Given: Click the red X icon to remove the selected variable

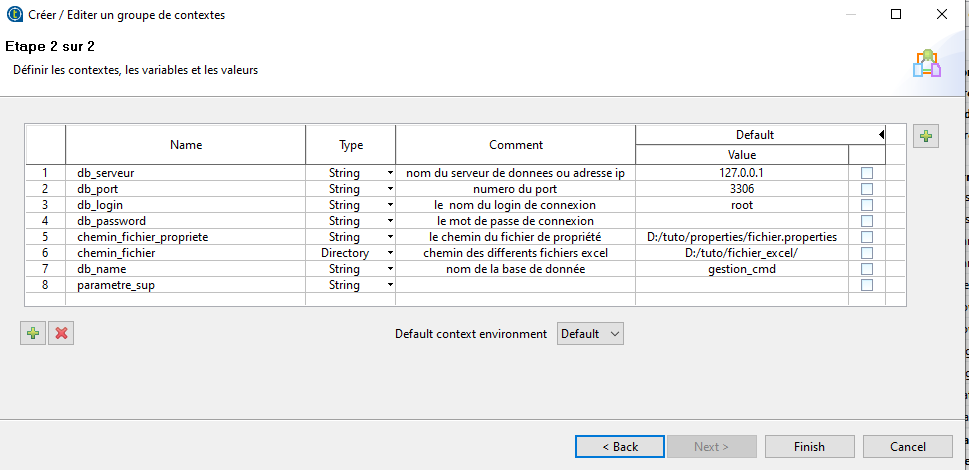Looking at the screenshot, I should click(61, 334).
